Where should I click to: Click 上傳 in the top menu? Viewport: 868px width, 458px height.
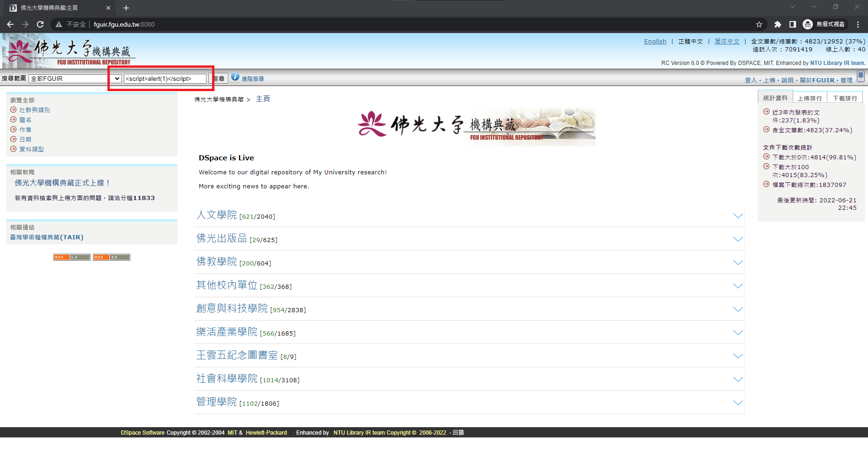tap(769, 80)
